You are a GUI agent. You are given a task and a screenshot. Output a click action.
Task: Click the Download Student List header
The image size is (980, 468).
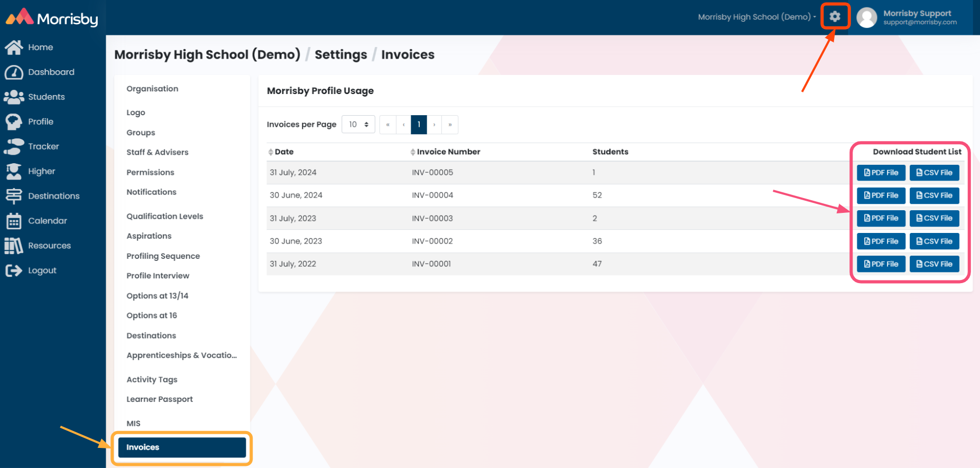pos(917,152)
